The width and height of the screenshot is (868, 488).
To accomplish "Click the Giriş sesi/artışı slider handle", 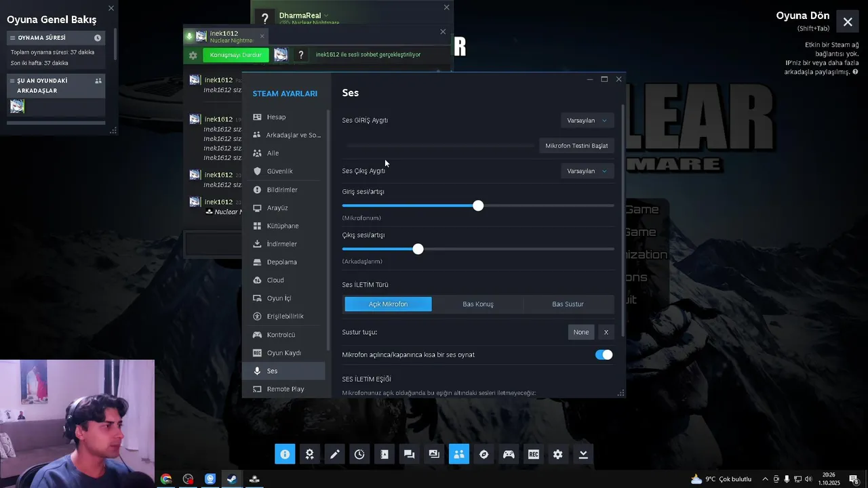I will [478, 205].
